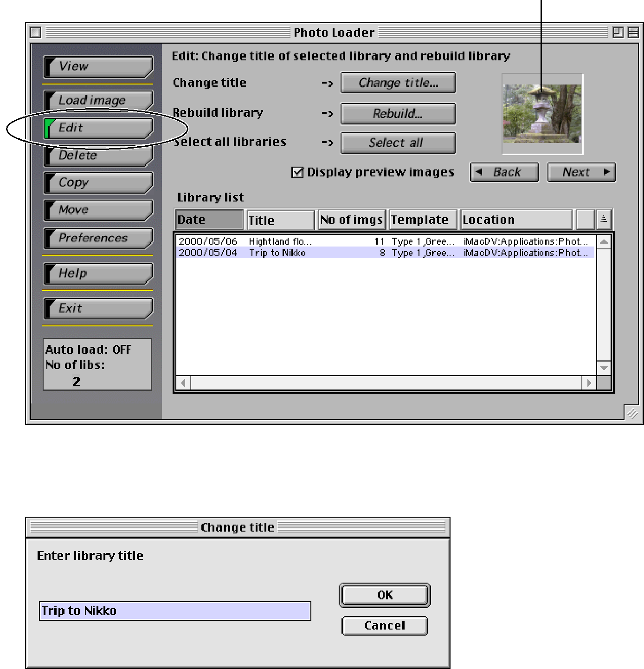The height and width of the screenshot is (669, 644).
Task: Click the 2000/05/06 date cell
Action: 208,241
